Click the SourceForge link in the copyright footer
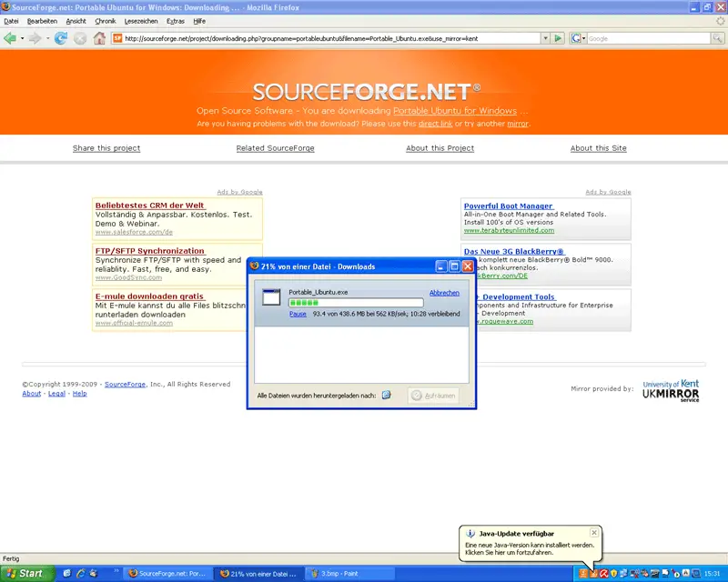The width and height of the screenshot is (728, 582). [125, 384]
